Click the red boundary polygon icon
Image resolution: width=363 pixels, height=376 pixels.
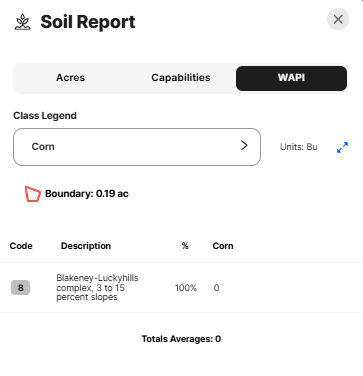(33, 194)
